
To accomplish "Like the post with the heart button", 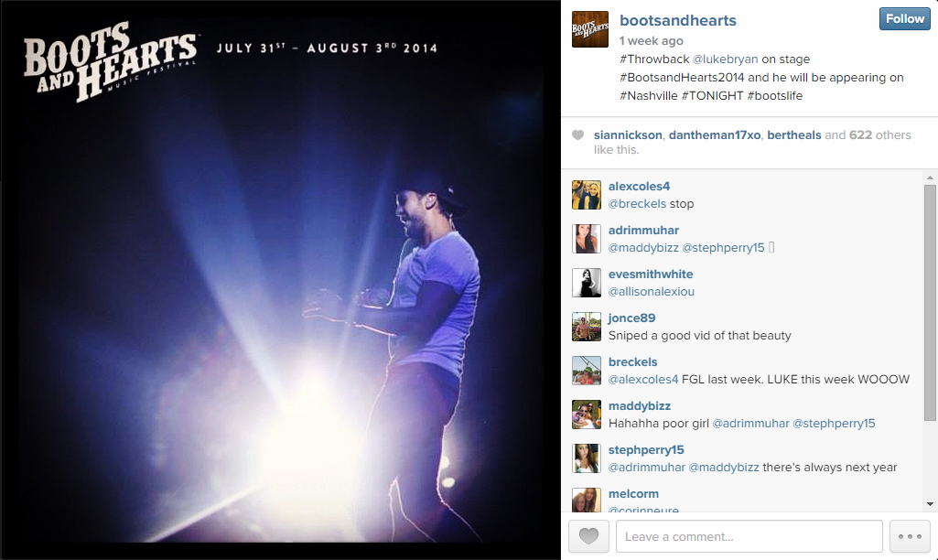I will tap(588, 536).
